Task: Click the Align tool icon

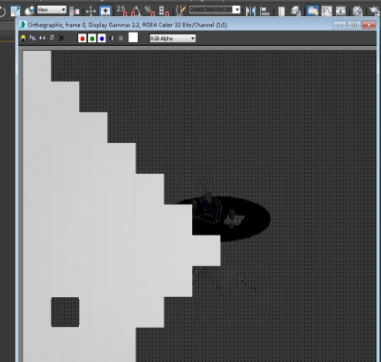Action: pos(265,11)
